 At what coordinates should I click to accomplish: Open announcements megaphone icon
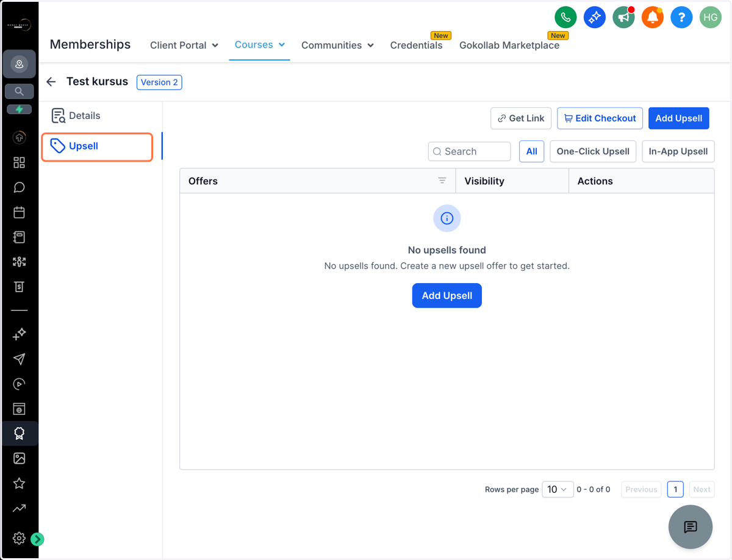[623, 17]
